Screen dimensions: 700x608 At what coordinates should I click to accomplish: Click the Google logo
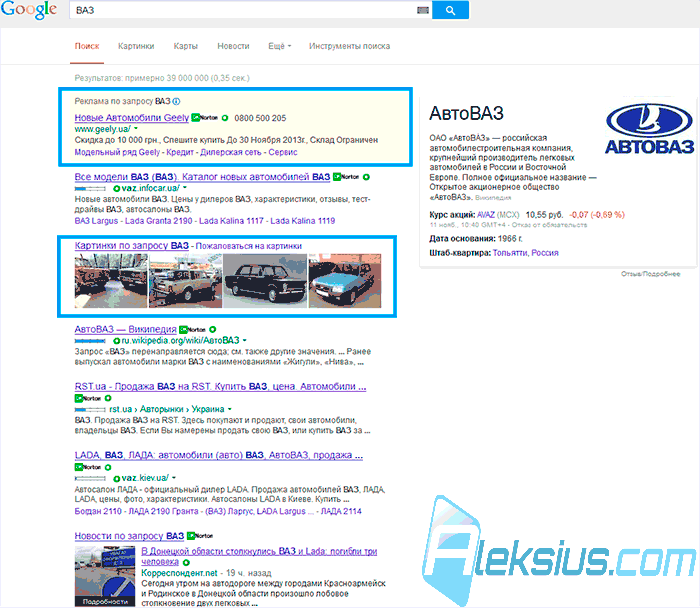[29, 10]
